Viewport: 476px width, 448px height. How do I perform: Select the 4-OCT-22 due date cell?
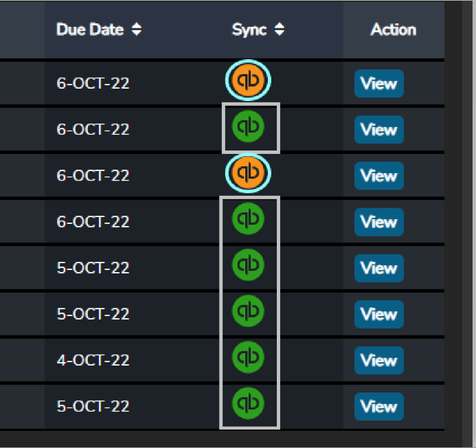tap(93, 360)
